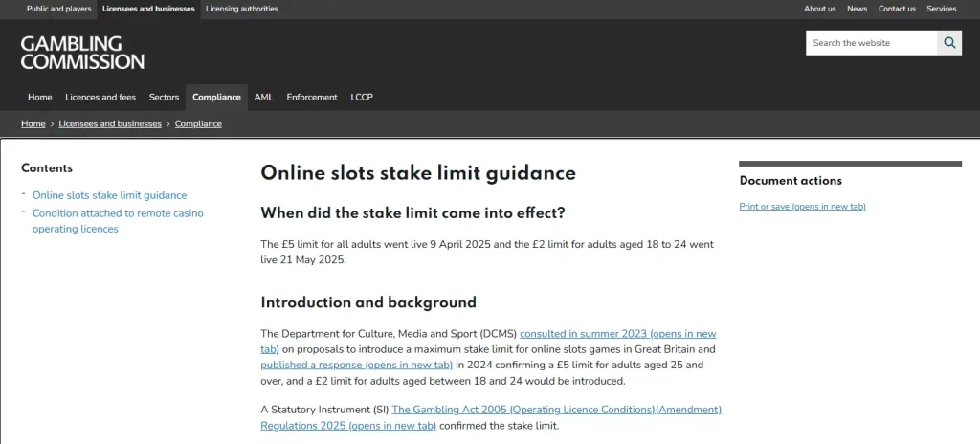Click Print or save document action
Screen dimensions: 980x444
pos(803,207)
